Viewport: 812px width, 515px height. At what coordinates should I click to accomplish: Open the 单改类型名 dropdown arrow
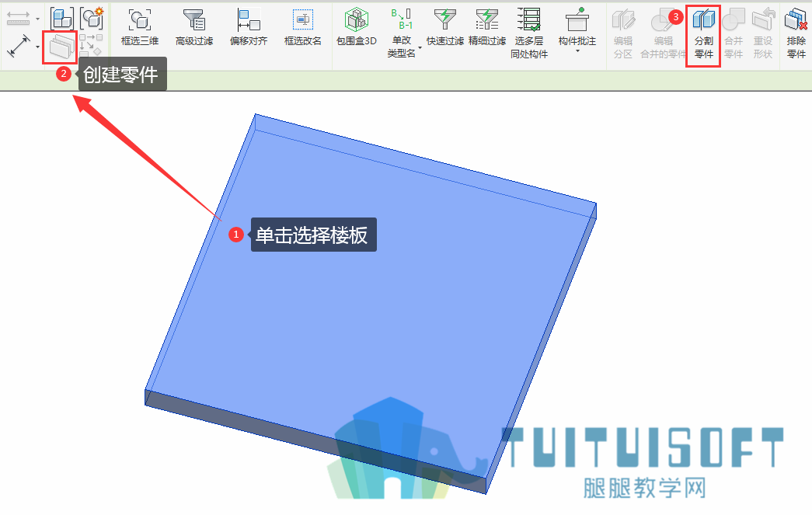pyautogui.click(x=420, y=47)
